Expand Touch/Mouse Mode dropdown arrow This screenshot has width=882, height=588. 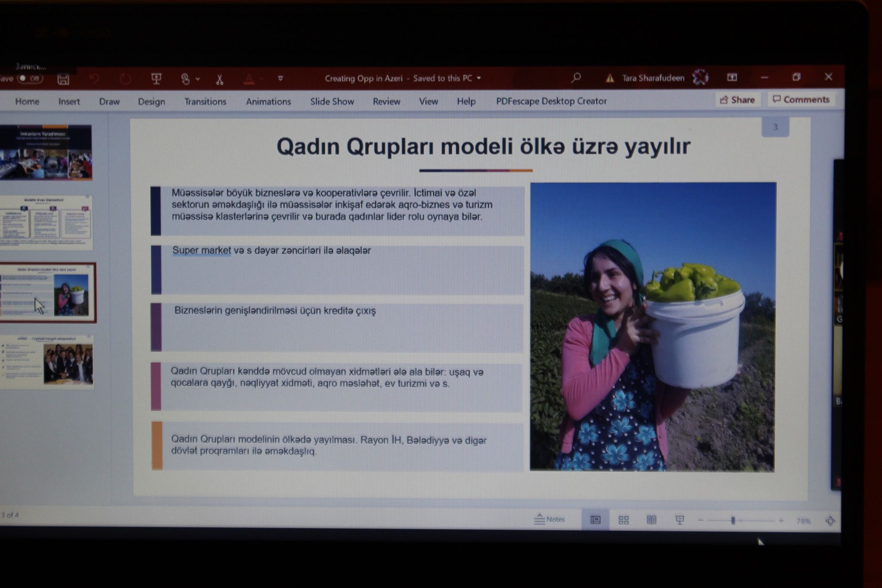point(198,79)
